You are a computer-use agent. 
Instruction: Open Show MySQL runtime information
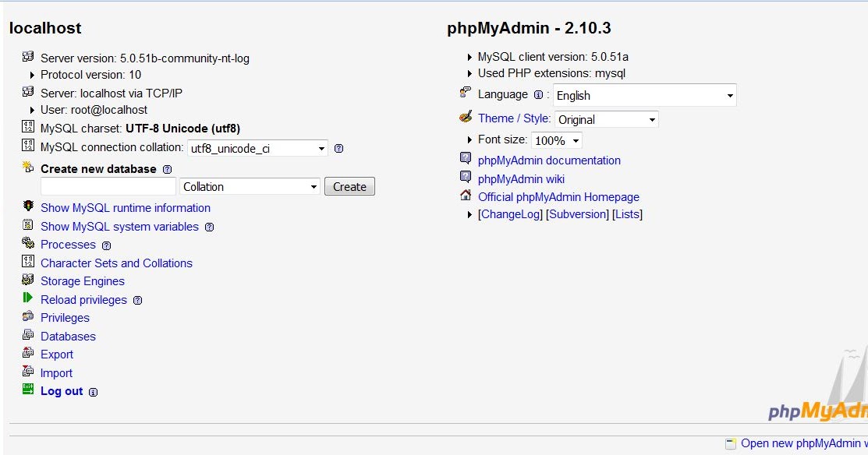126,208
